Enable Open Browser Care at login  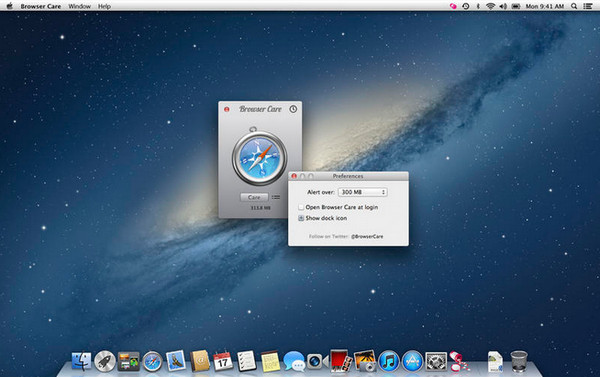pyautogui.click(x=301, y=207)
